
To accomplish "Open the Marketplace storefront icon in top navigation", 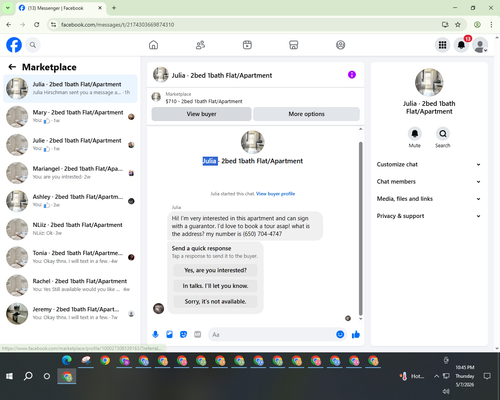I will click(294, 45).
